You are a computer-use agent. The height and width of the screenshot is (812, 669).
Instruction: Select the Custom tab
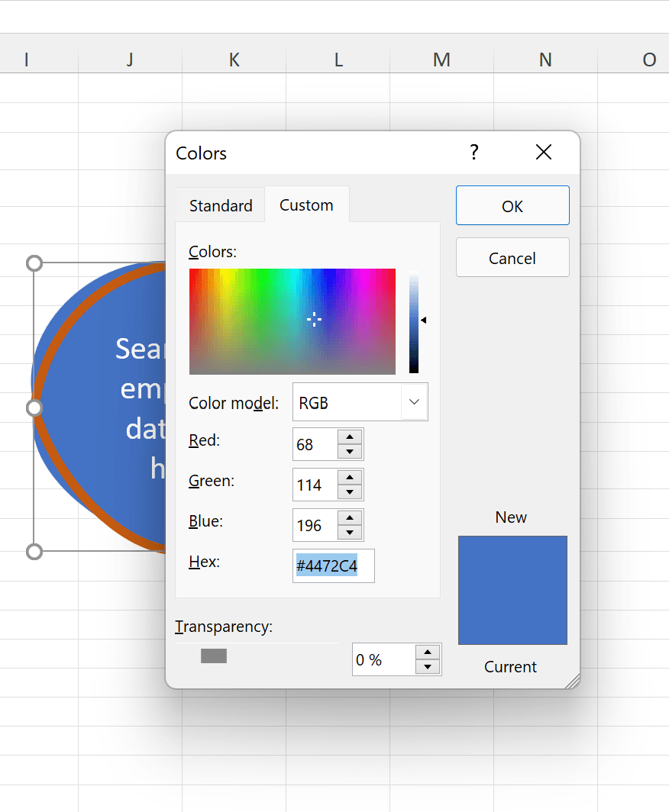click(305, 205)
